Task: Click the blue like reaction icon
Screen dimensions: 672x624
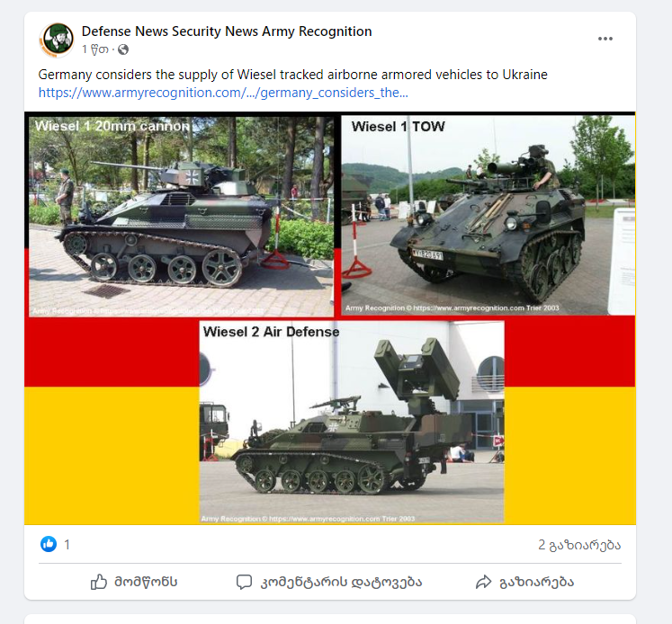Action: point(49,544)
